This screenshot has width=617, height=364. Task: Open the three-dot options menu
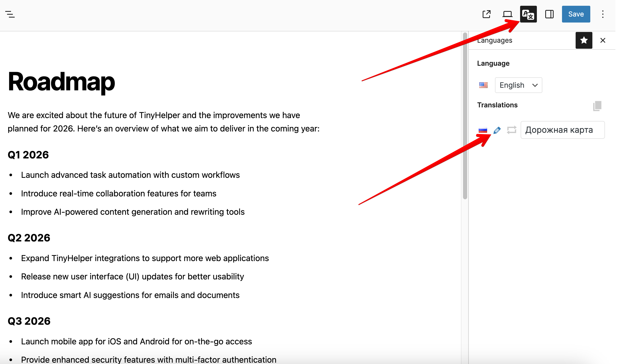[x=603, y=14]
